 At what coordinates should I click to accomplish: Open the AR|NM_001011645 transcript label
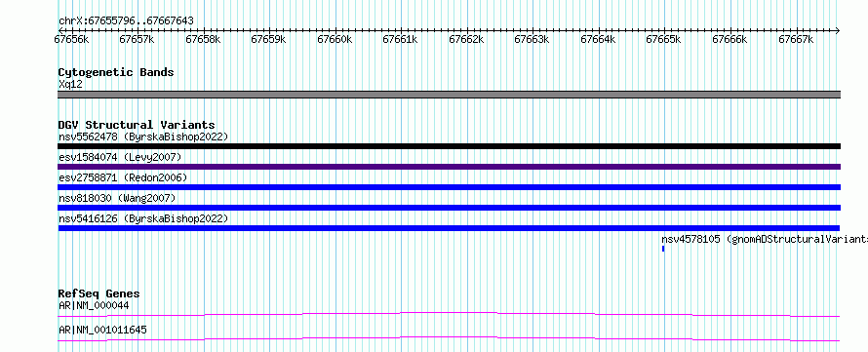click(102, 331)
